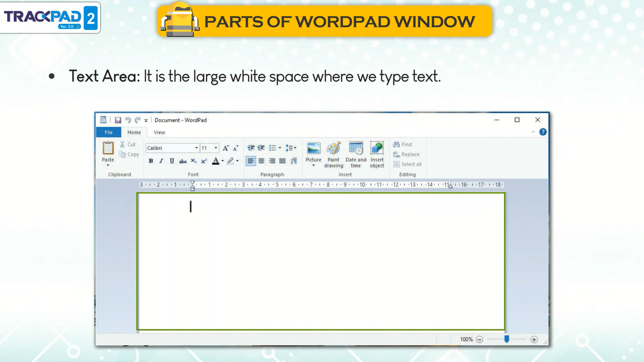This screenshot has width=644, height=362.
Task: Click the zoom in plus button
Action: pos(534,339)
